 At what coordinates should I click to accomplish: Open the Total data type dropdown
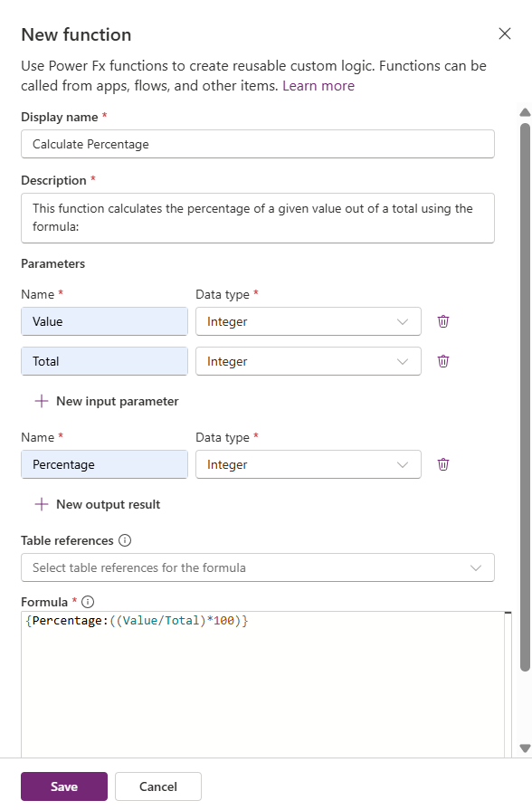click(309, 361)
